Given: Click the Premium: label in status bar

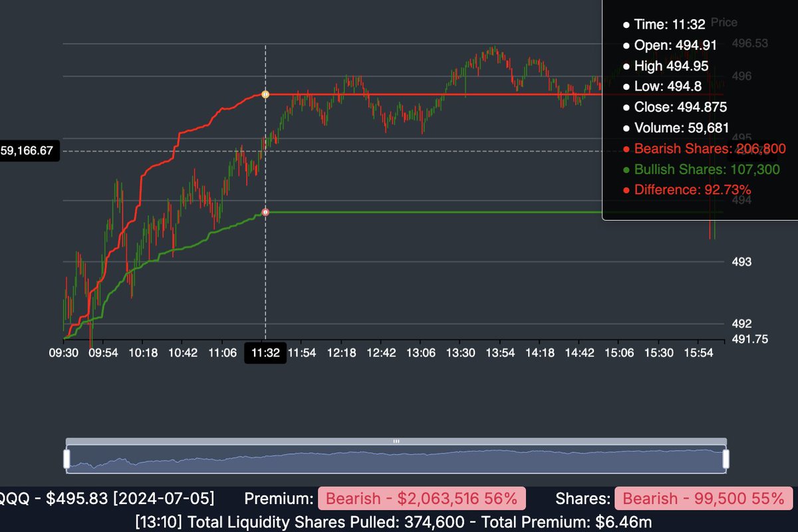Looking at the screenshot, I should pos(279,499).
